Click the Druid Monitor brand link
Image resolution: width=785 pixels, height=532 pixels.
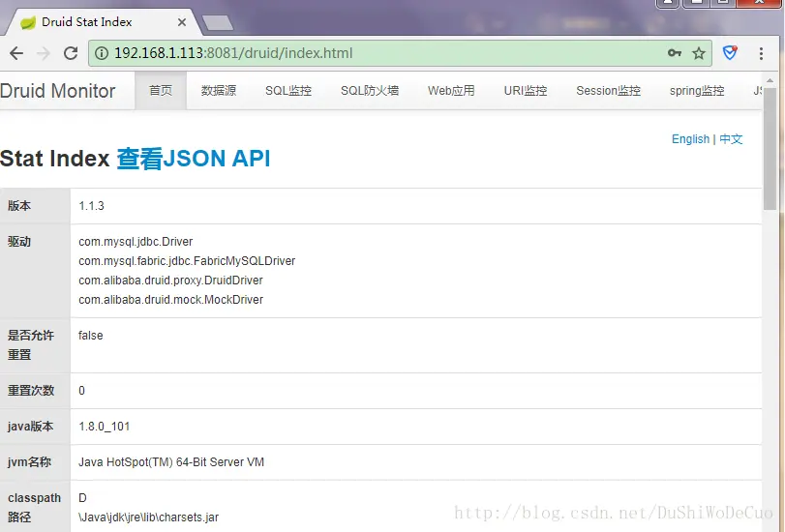click(x=57, y=91)
